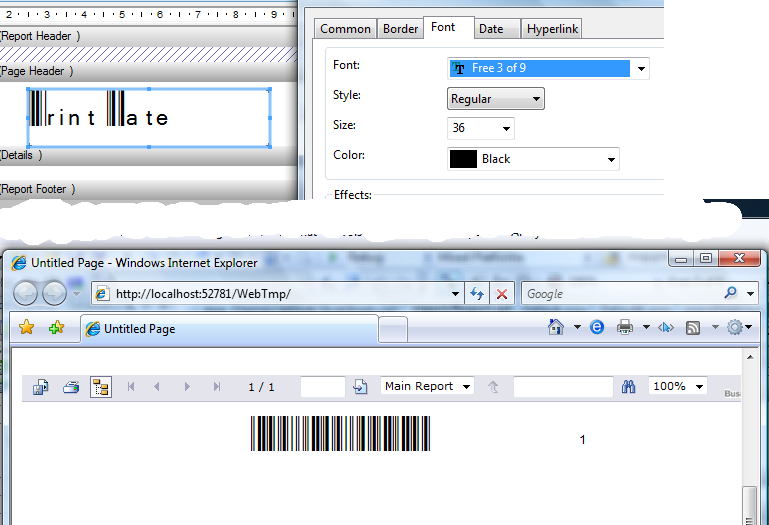Go to last page in report viewer
This screenshot has width=769, height=525.
coord(217,387)
